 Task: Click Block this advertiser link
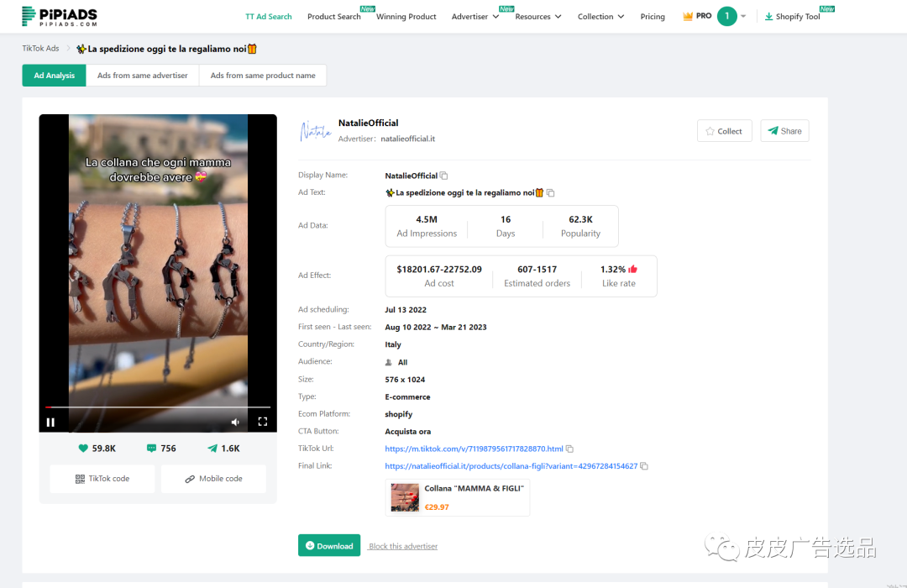point(403,546)
